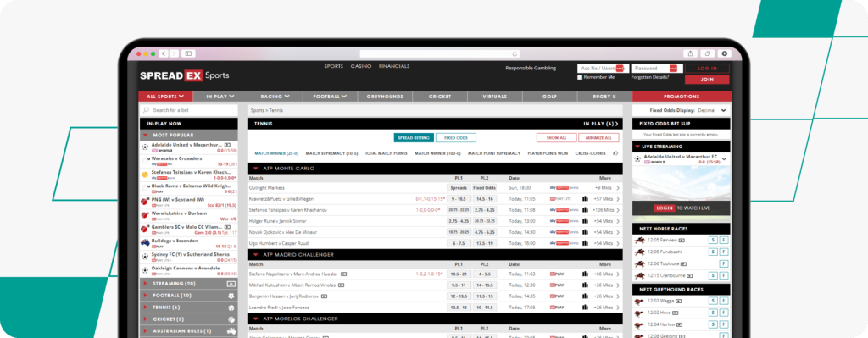Open the Financials top menu item

pyautogui.click(x=394, y=66)
